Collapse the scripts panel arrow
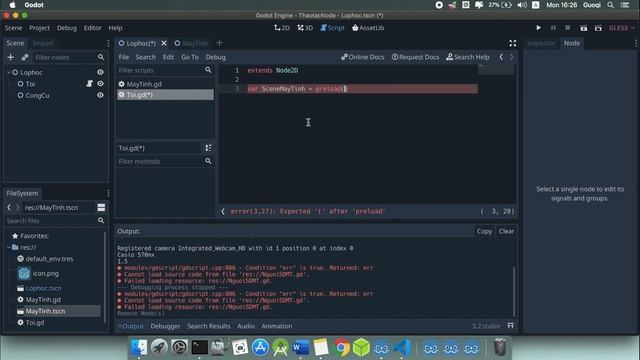Viewport: 640px width, 360px height. coord(223,211)
